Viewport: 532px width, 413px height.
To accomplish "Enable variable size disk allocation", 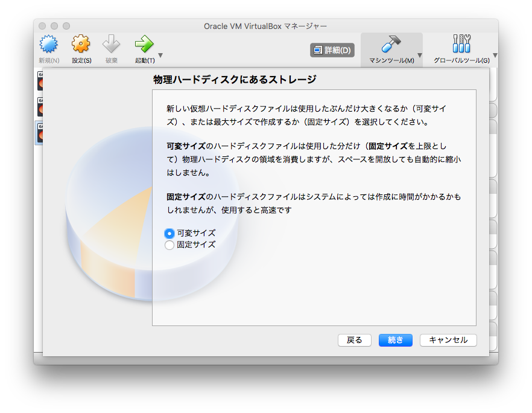I will click(x=169, y=233).
